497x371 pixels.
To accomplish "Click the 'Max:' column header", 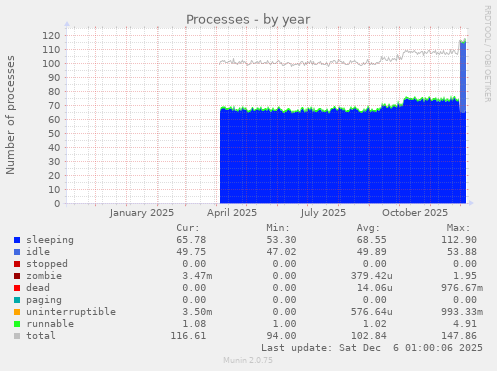I will click(458, 228).
